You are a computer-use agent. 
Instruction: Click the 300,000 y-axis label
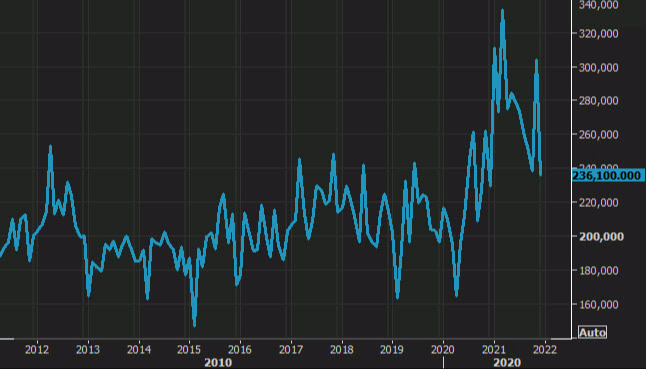point(599,67)
